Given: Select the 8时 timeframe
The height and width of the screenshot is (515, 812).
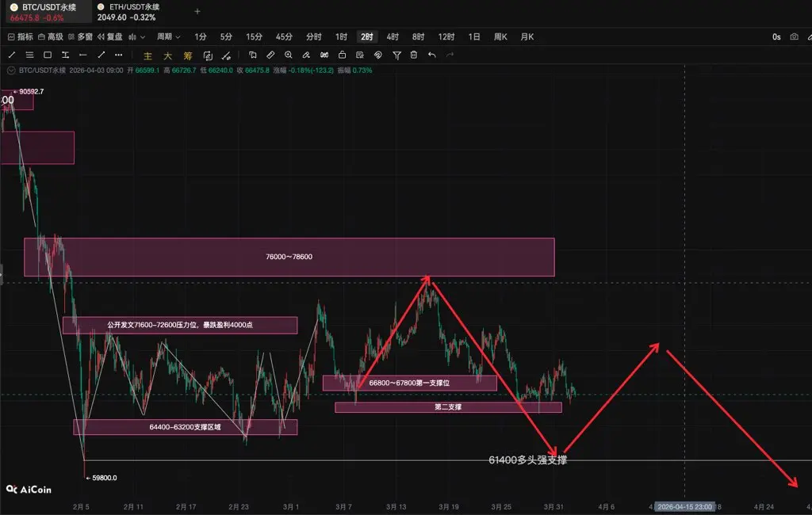Looking at the screenshot, I should click(419, 36).
